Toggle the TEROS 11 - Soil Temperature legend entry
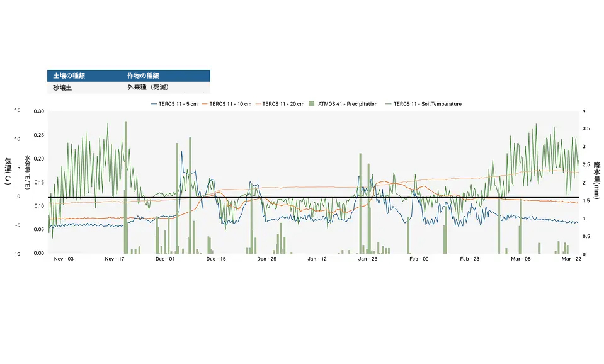 pos(423,104)
